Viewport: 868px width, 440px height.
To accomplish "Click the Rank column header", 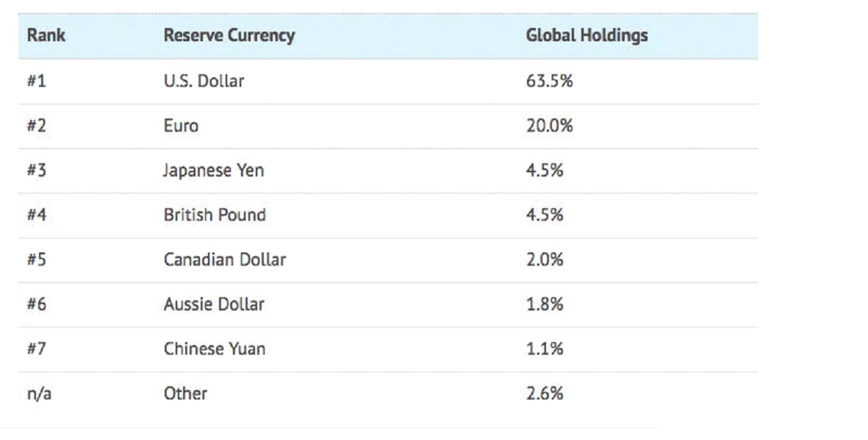I will (x=46, y=35).
